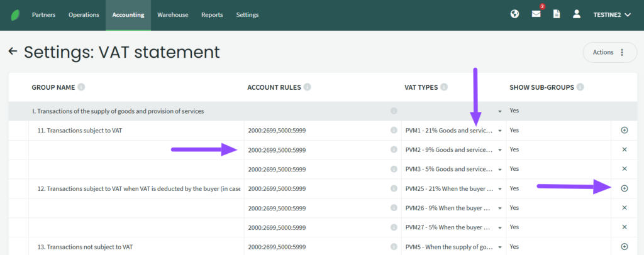The width and height of the screenshot is (644, 255).
Task: Remove the PVM3 row with X icon
Action: 625,169
